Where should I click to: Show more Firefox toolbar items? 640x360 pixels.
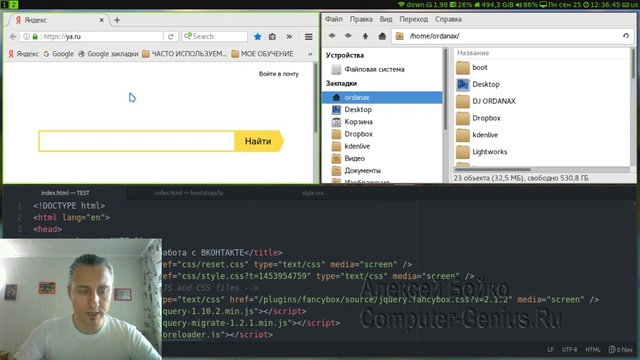pyautogui.click(x=289, y=37)
